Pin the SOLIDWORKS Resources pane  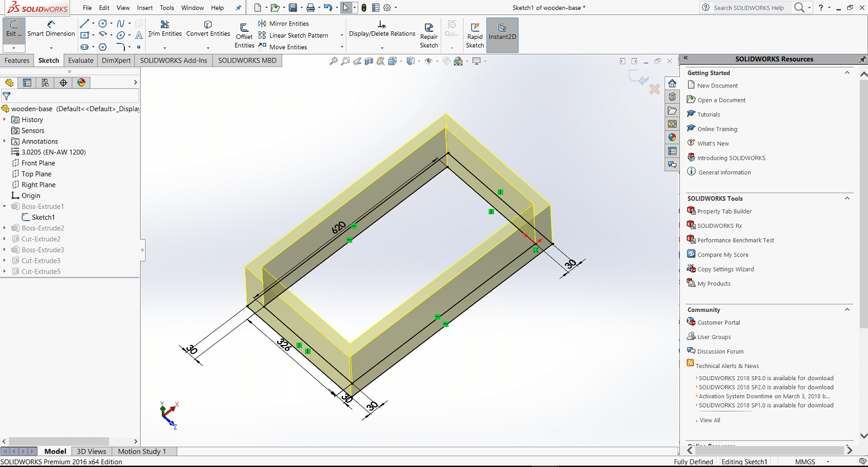point(862,59)
